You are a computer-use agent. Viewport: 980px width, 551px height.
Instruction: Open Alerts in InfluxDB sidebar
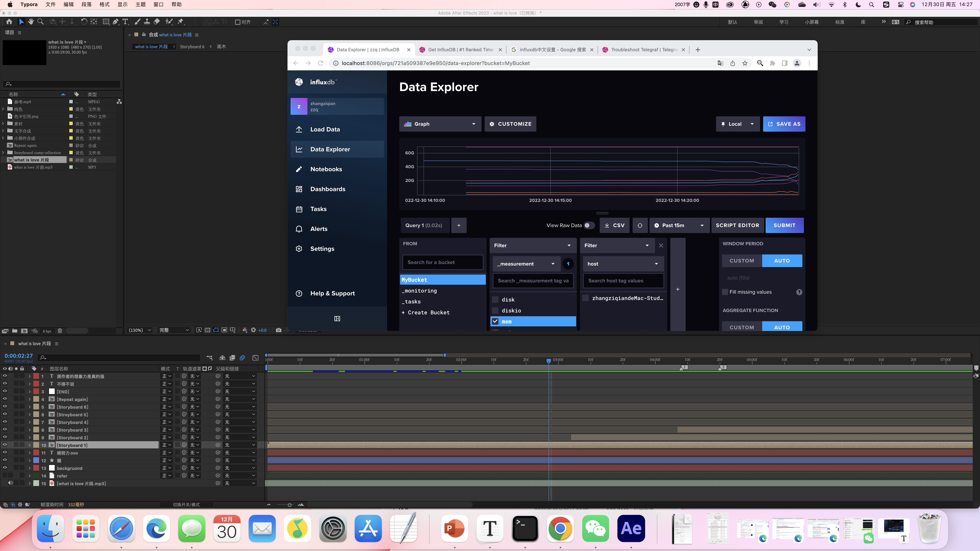(318, 229)
